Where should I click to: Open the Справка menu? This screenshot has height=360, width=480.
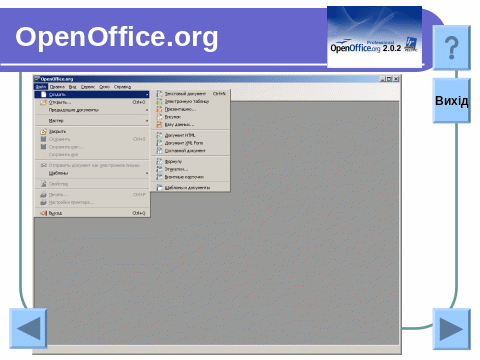tap(122, 87)
